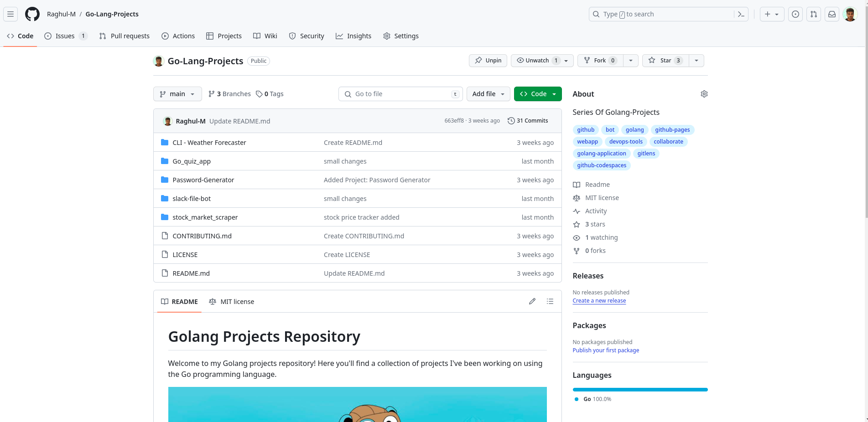Open pull requests icon in top header
Screen dimensions: 868x422
(x=814, y=14)
